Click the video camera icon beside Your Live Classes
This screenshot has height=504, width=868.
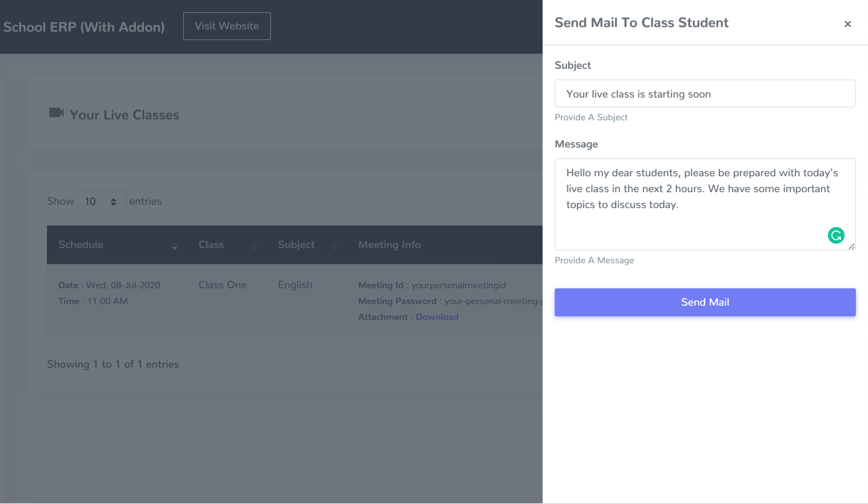[56, 113]
